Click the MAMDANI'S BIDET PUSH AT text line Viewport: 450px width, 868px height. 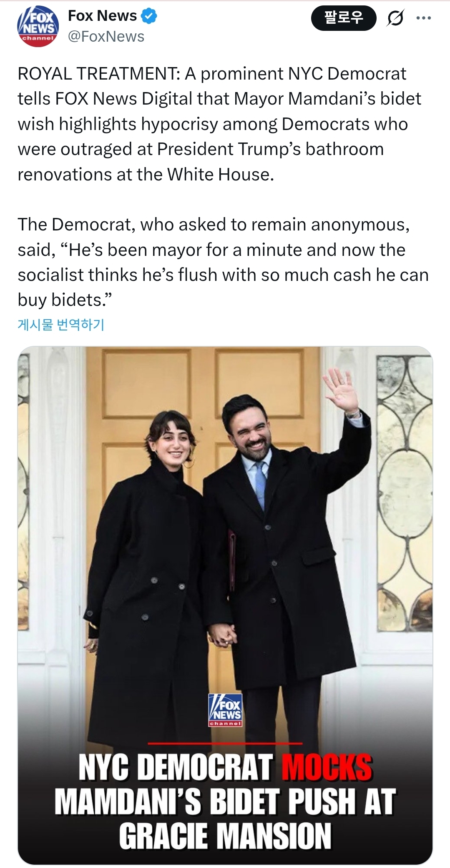(225, 801)
